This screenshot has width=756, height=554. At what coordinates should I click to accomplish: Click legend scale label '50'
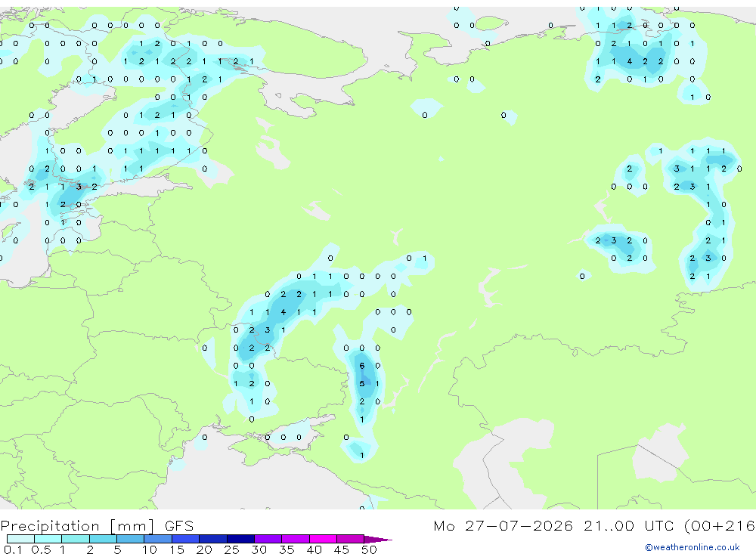(369, 549)
